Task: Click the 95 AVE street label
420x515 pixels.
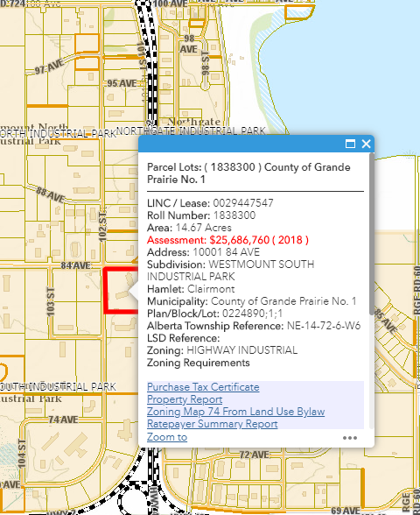Action: click(x=122, y=83)
